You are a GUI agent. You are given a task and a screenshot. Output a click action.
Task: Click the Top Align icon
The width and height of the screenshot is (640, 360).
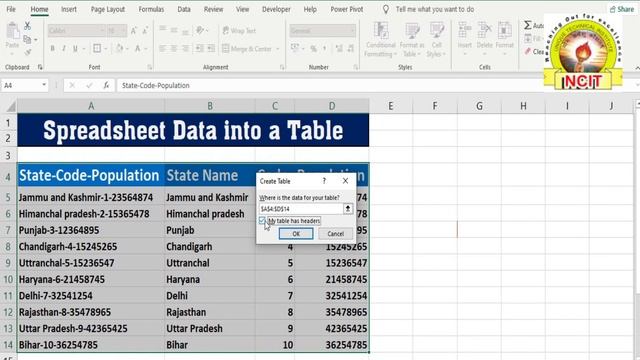[162, 30]
